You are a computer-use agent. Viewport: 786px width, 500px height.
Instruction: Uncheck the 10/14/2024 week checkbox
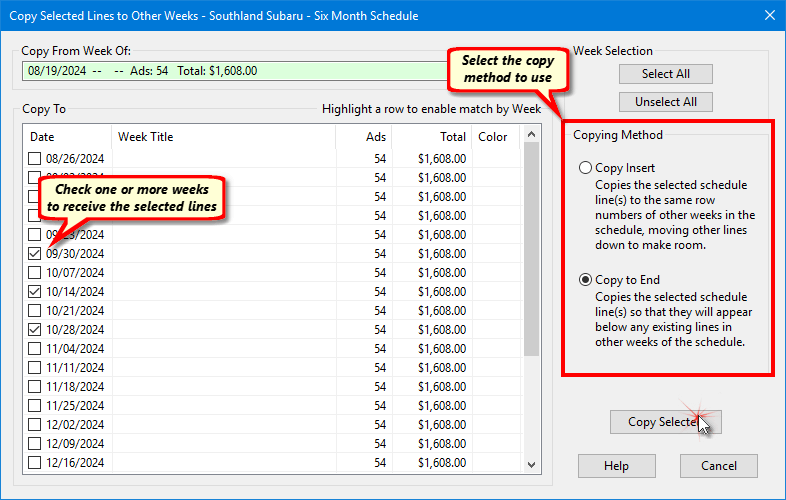34,292
